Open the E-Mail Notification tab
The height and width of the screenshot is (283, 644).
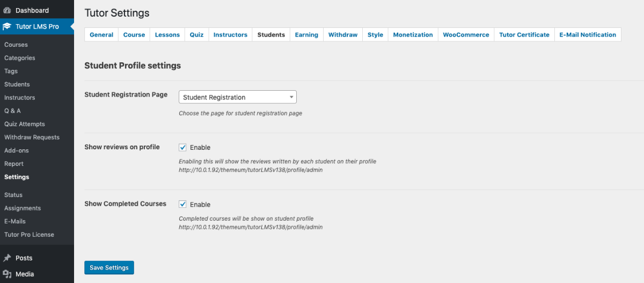tap(588, 34)
